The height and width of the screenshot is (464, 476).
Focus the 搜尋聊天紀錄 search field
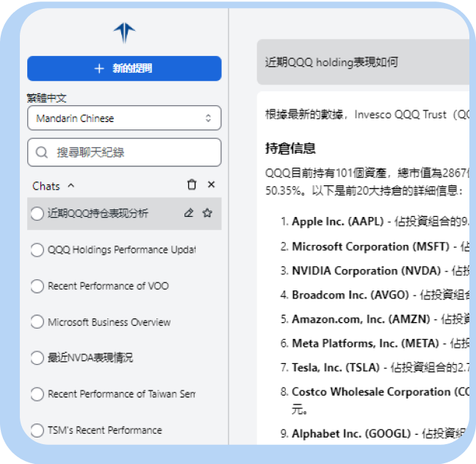coord(124,152)
